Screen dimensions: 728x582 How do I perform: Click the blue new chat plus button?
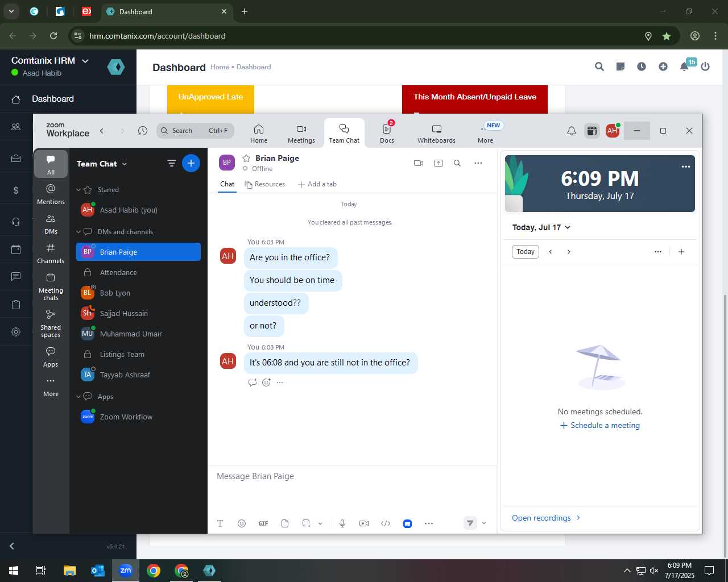[191, 164]
